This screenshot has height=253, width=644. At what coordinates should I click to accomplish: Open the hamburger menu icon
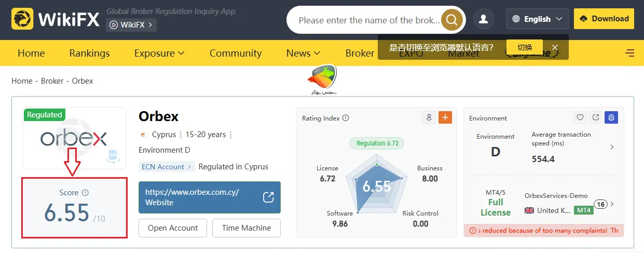point(630,53)
